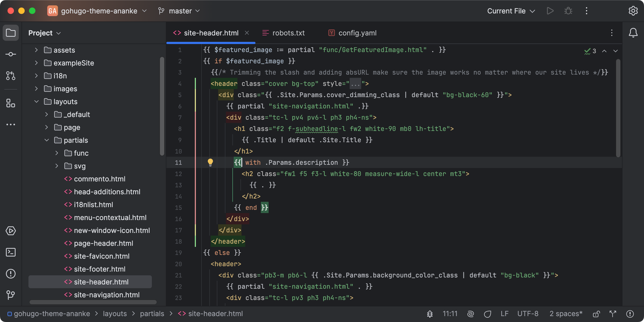This screenshot has width=644, height=322.
Task: Show more tool windows ellipsis
Action: click(11, 125)
